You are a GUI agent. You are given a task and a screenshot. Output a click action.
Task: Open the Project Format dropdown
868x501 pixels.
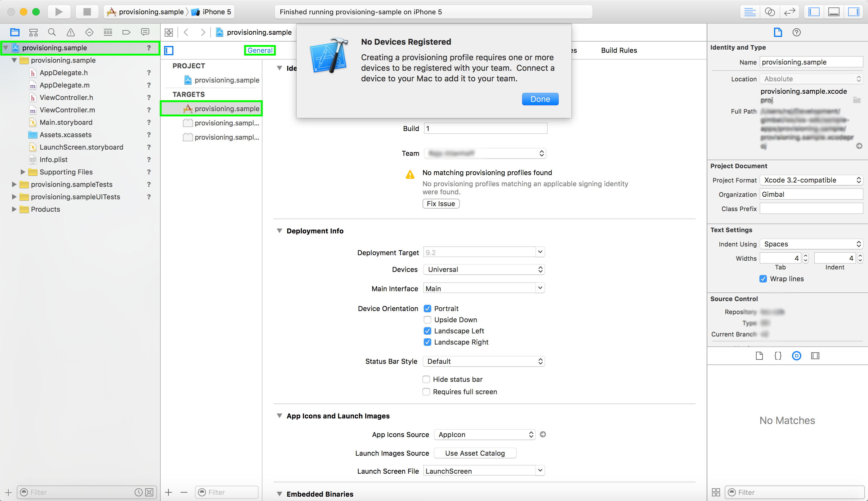click(812, 180)
